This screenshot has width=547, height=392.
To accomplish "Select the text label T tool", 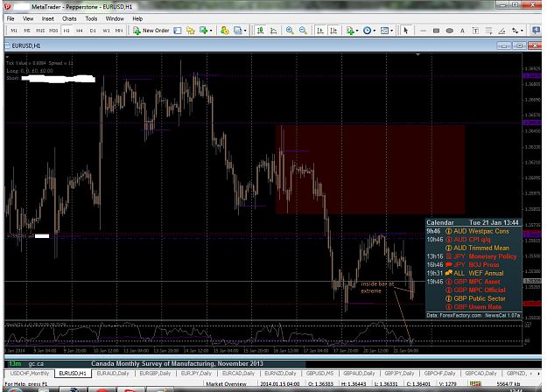I will coord(475,31).
